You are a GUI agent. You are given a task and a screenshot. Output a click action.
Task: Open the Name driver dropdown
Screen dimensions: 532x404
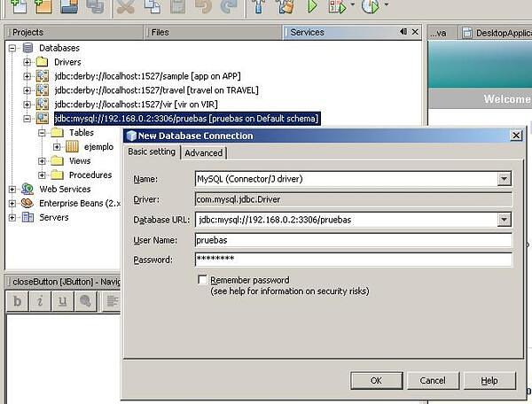505,179
